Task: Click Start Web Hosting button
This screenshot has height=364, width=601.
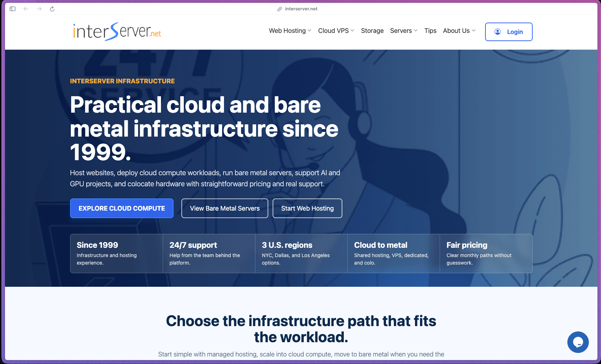Action: point(307,208)
